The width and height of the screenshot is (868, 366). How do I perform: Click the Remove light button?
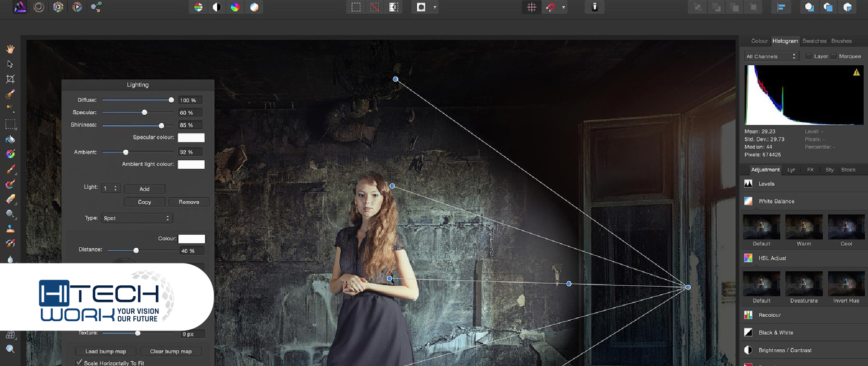(189, 202)
